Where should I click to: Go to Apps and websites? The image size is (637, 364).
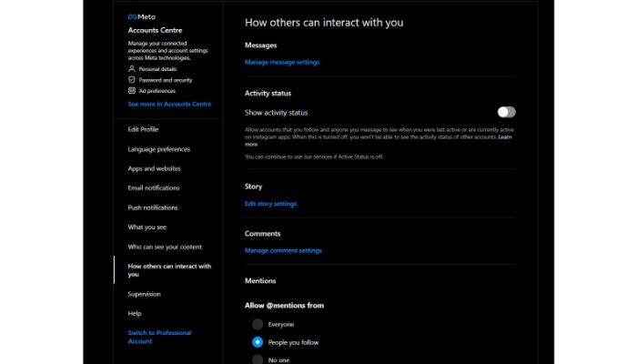point(154,168)
